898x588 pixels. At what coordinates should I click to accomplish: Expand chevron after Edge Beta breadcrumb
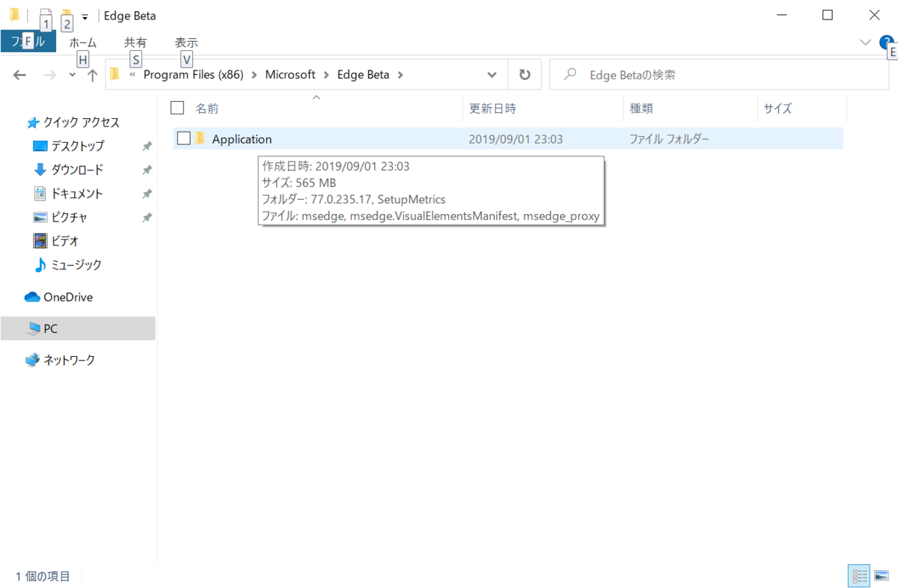pyautogui.click(x=400, y=75)
